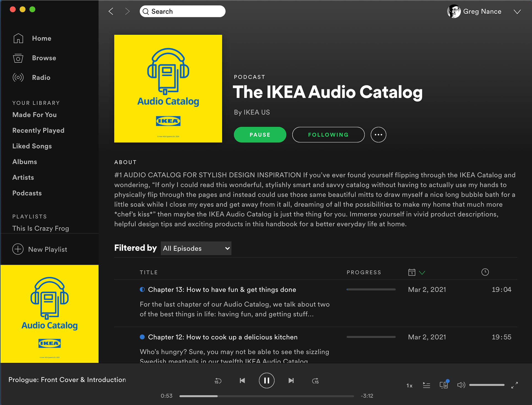Click the New Playlist plus icon
This screenshot has height=405, width=532.
[18, 249]
